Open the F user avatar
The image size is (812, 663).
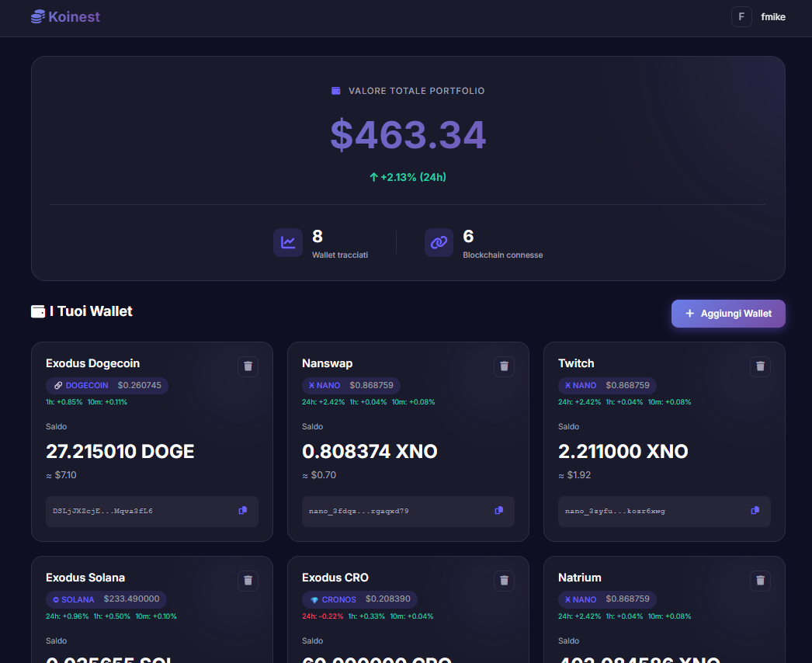(741, 17)
